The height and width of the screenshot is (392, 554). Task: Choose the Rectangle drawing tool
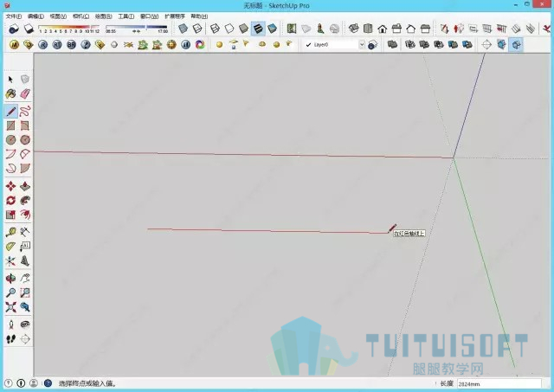click(11, 125)
